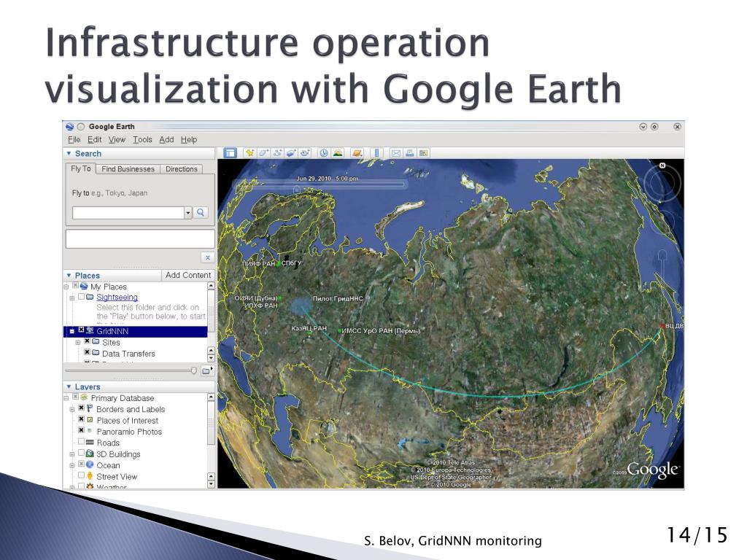Open the Help menu
747x560 pixels.
click(x=189, y=139)
